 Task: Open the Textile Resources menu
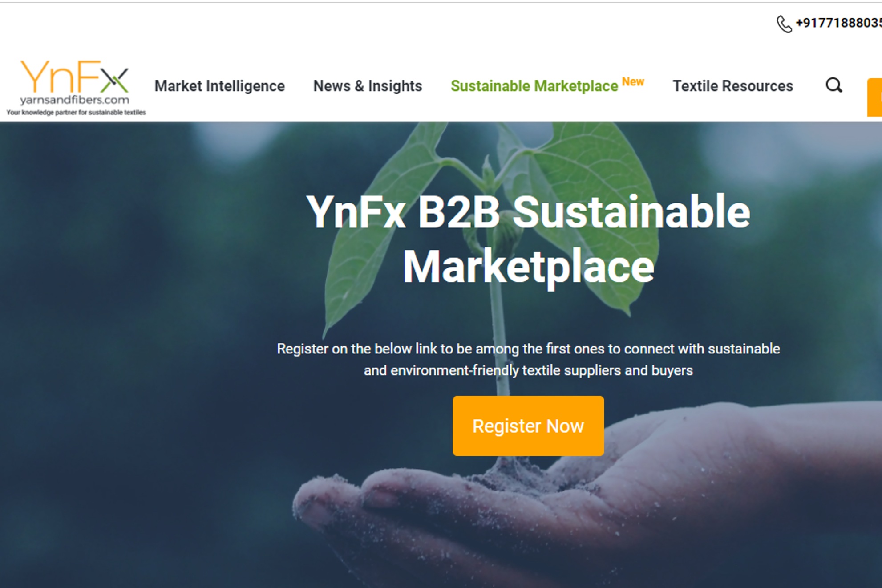pos(733,86)
